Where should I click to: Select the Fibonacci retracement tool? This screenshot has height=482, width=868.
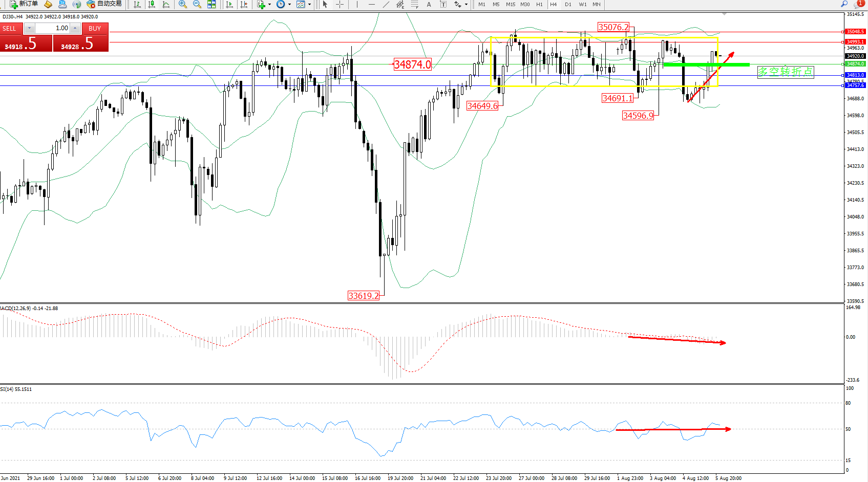(414, 4)
